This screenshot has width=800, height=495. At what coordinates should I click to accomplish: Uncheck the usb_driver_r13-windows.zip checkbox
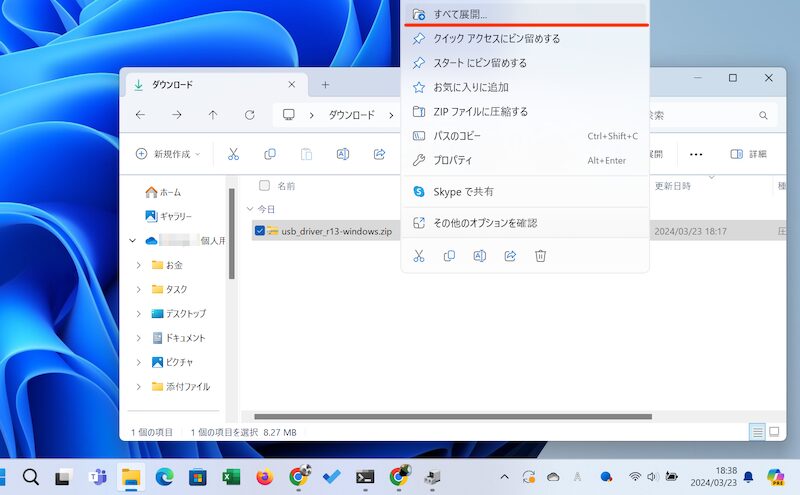(x=260, y=231)
